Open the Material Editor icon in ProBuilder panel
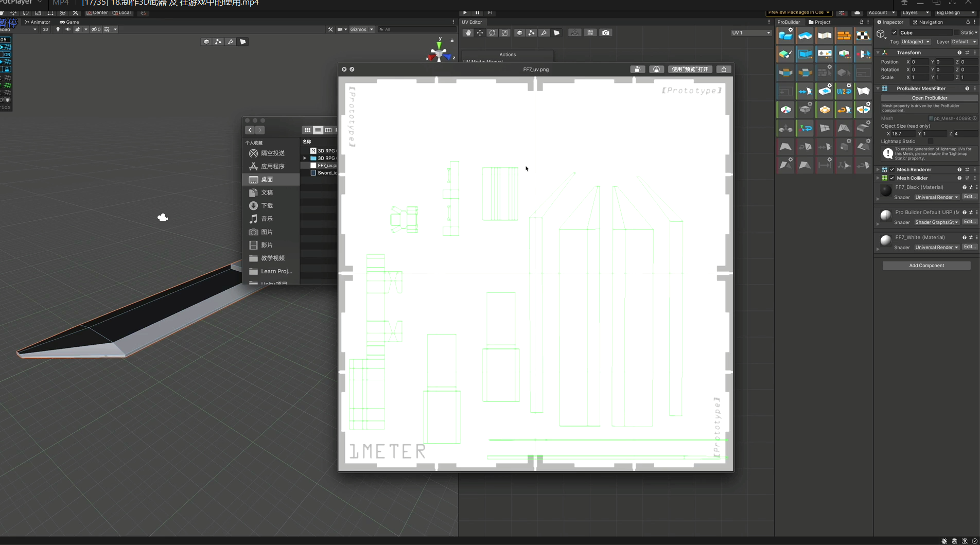The height and width of the screenshot is (545, 980). coord(785,54)
